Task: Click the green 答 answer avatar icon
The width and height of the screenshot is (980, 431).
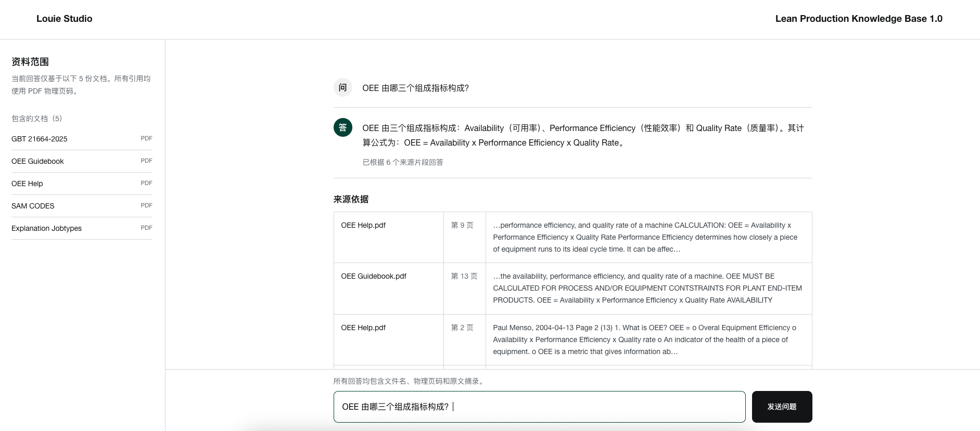Action: click(342, 127)
